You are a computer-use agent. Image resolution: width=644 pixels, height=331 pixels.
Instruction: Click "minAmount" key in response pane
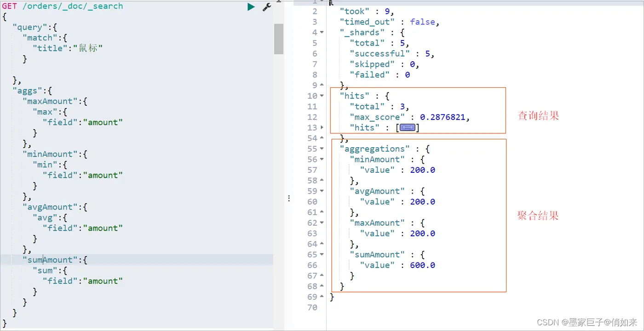tap(377, 159)
